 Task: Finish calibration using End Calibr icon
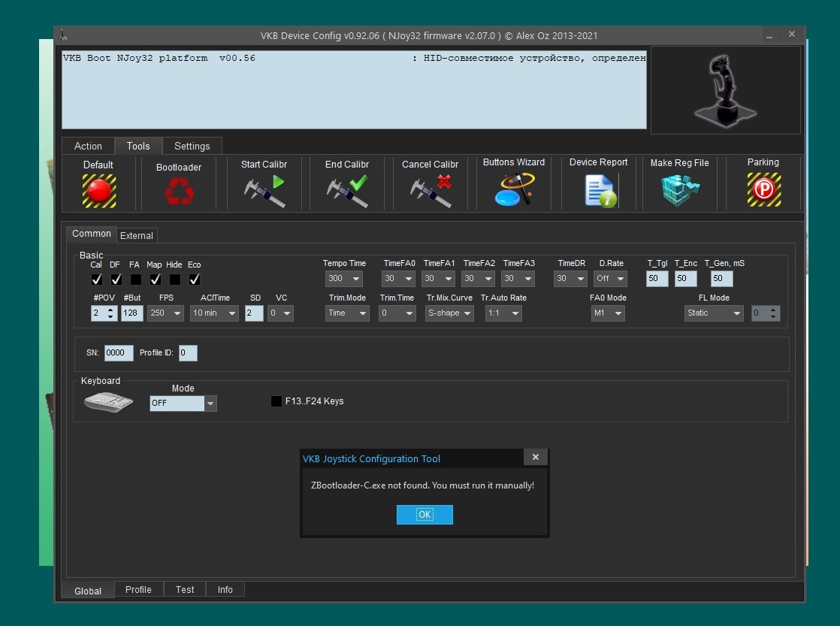(347, 191)
